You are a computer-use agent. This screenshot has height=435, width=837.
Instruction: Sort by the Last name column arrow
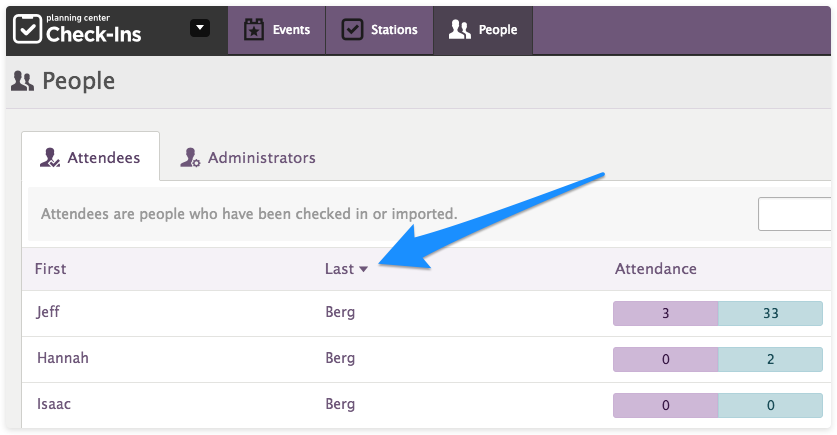tap(364, 269)
